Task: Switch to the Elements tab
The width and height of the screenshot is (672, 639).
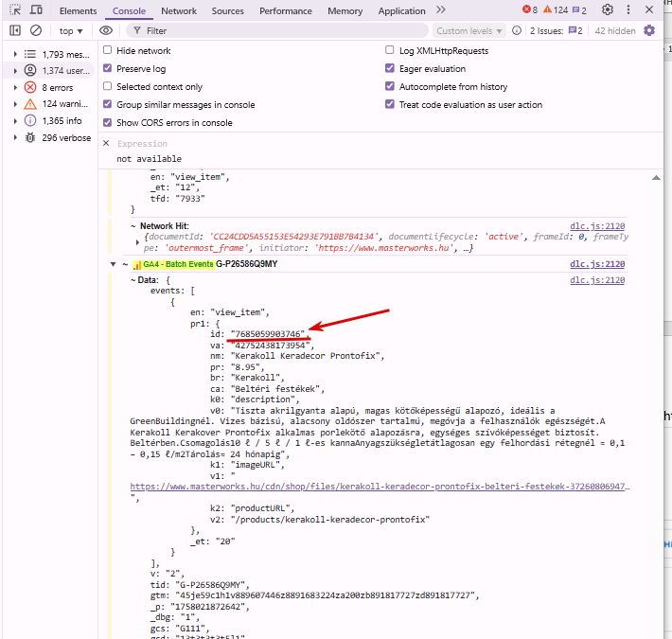Action: [x=78, y=10]
